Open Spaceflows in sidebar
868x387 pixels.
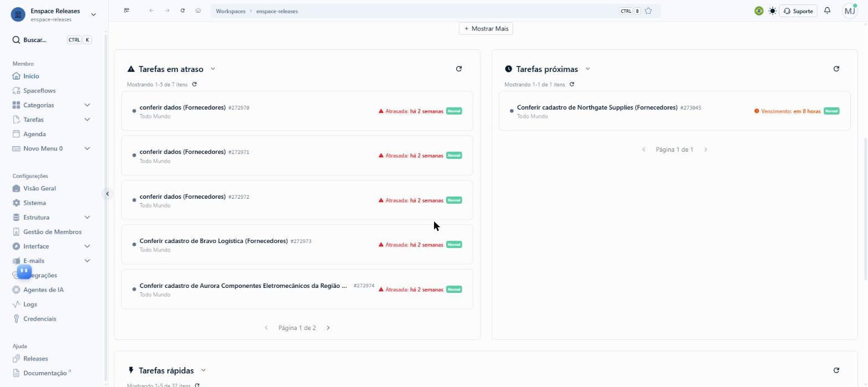tap(39, 91)
